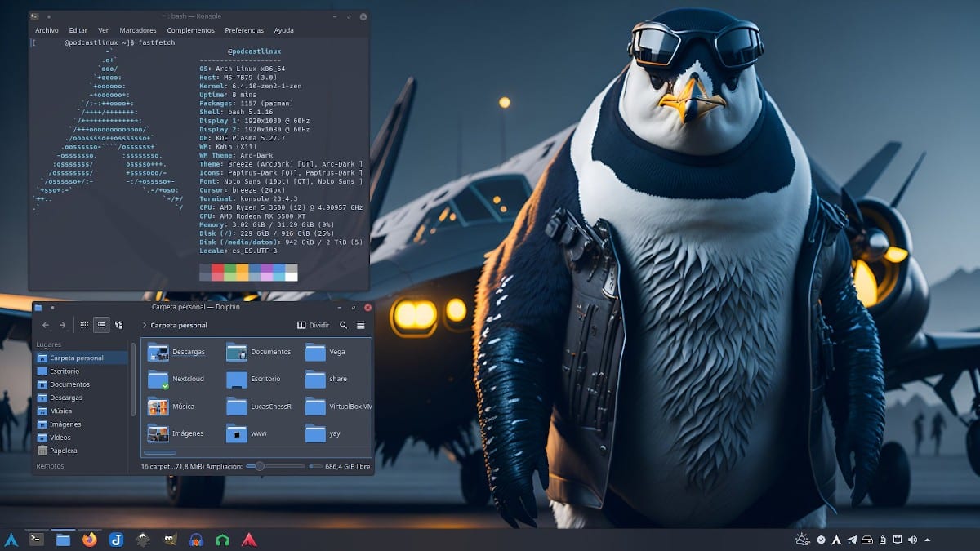Click the Konsole terminal icon in the taskbar
This screenshot has height=551, width=980.
37,539
